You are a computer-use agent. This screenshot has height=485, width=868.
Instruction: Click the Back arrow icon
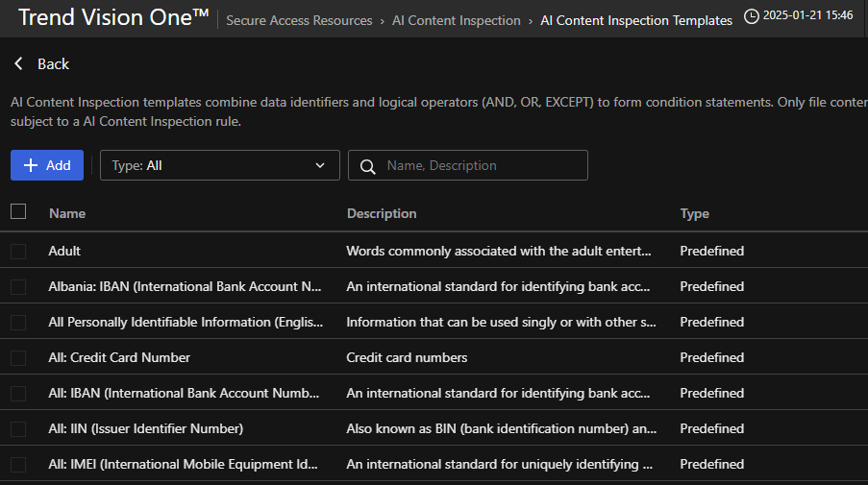[x=18, y=63]
